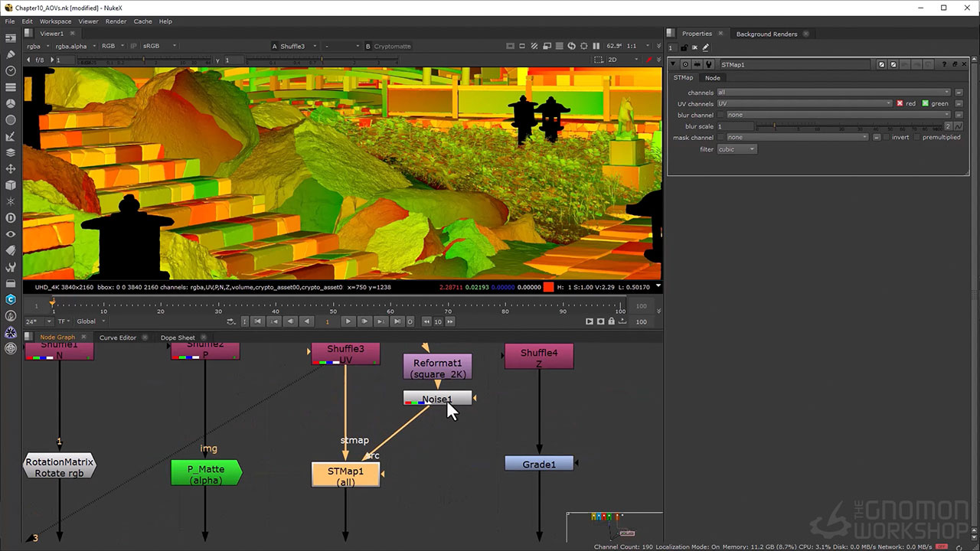Switch to the Curve Editor tab
This screenshot has height=551, width=980.
pos(117,337)
